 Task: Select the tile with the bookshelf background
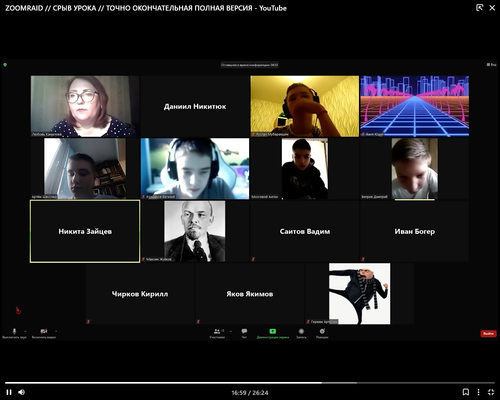(x=85, y=169)
